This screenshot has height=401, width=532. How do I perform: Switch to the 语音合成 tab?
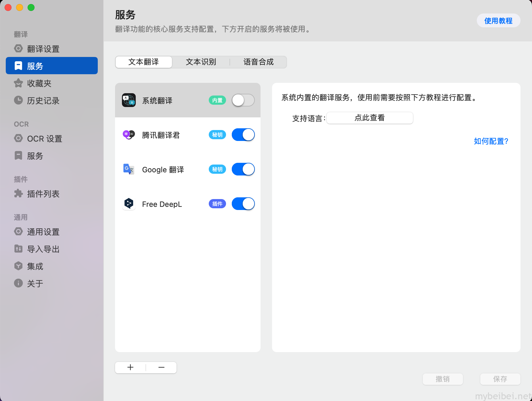click(x=259, y=62)
